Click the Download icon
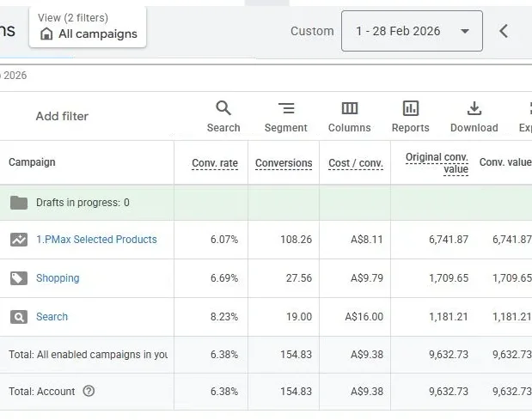532x420 pixels. tap(474, 108)
